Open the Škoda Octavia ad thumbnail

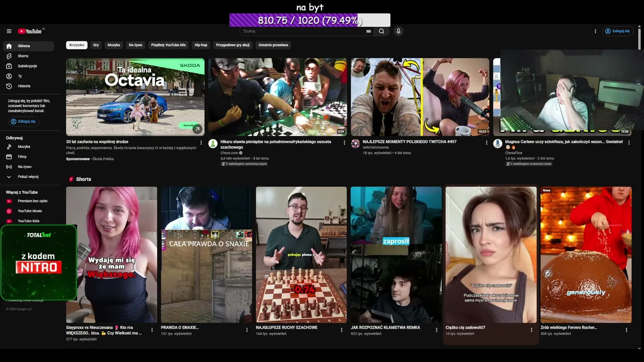[x=135, y=97]
